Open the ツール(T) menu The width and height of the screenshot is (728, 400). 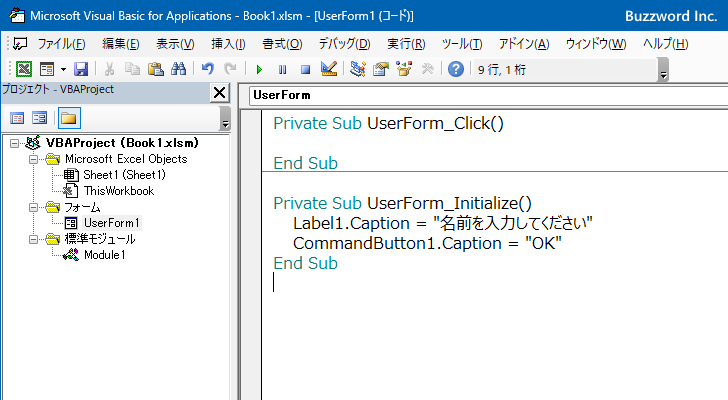[462, 44]
